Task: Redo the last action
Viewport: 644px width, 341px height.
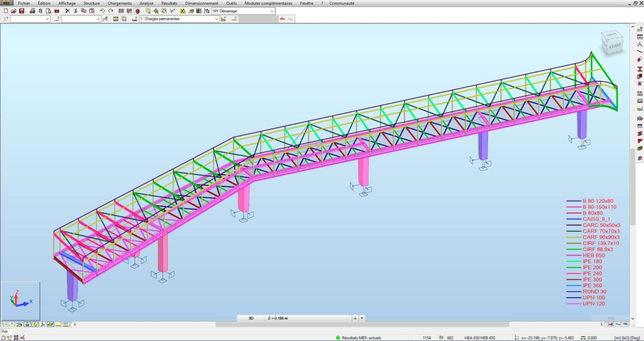Action: tap(111, 11)
